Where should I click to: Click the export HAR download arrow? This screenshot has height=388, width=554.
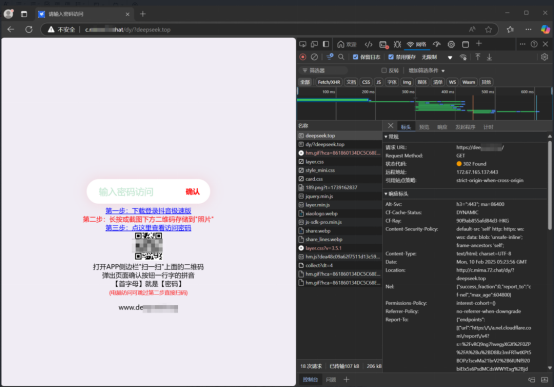(x=489, y=57)
